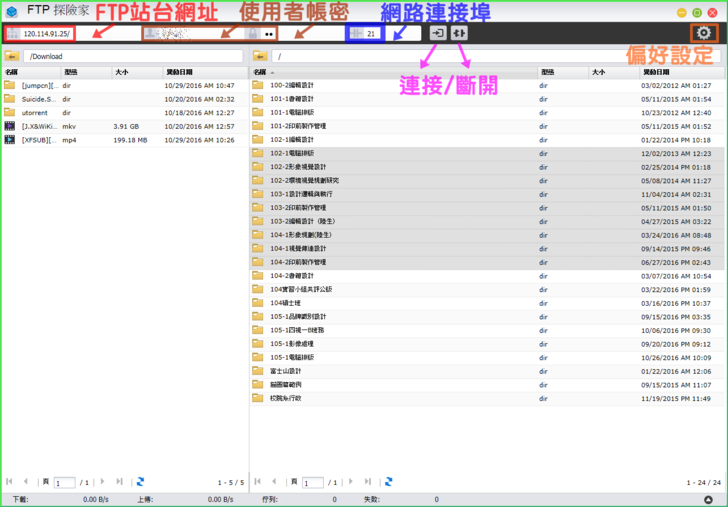Open the preferences gear settings
Viewport: 728px width, 507px height.
pyautogui.click(x=704, y=34)
